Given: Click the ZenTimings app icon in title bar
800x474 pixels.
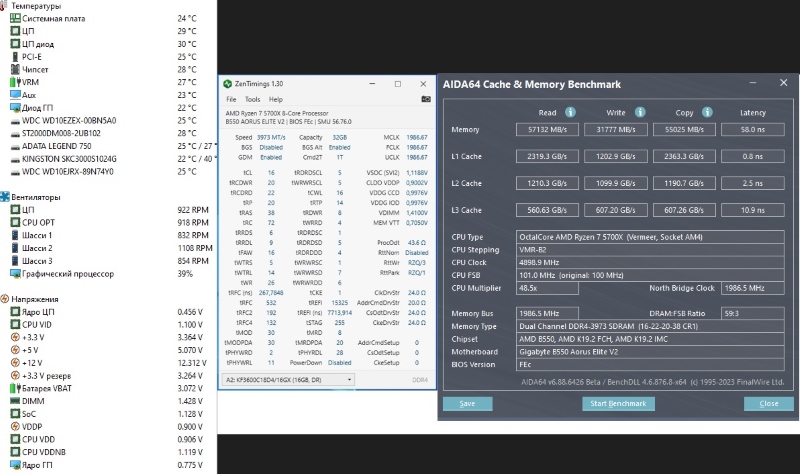Looking at the screenshot, I should [x=228, y=84].
